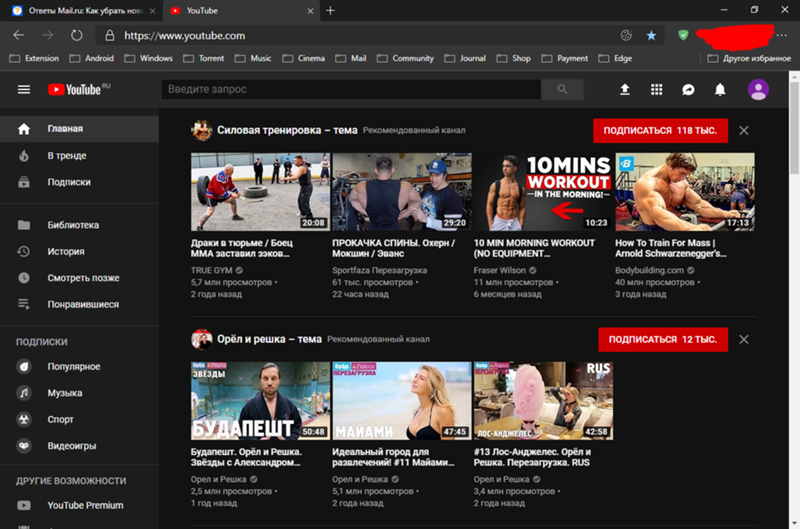This screenshot has width=800, height=529.
Task: Click the green shield extension icon
Action: 683,35
